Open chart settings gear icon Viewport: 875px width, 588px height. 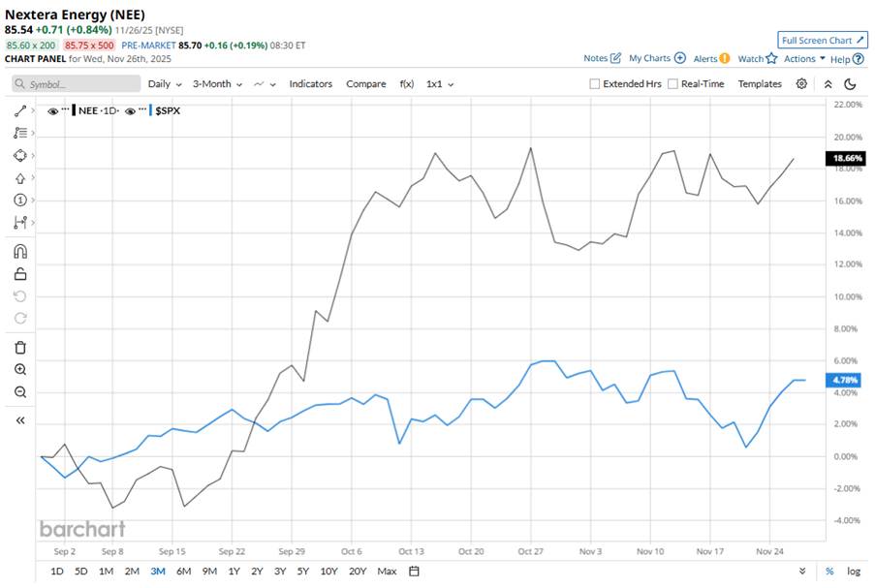tap(801, 84)
